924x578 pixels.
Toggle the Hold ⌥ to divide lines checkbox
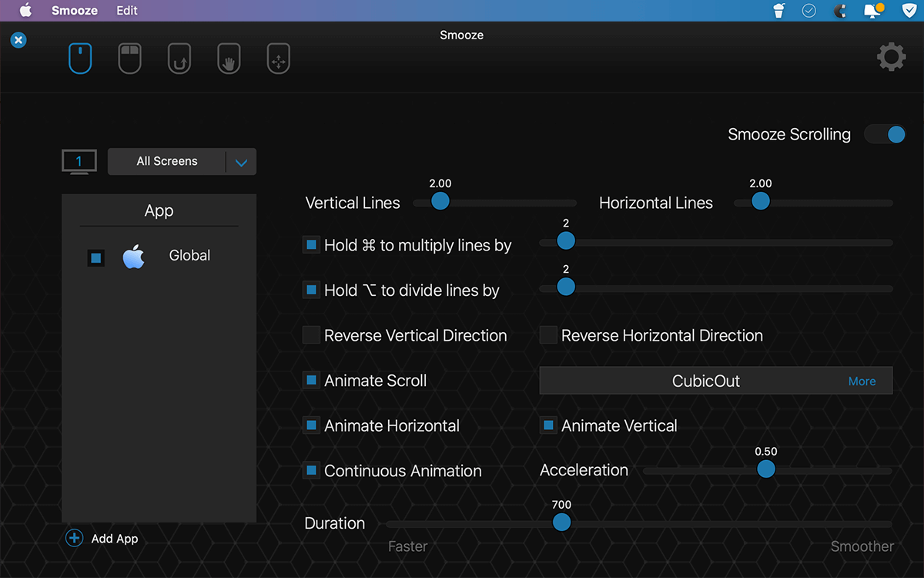coord(311,290)
